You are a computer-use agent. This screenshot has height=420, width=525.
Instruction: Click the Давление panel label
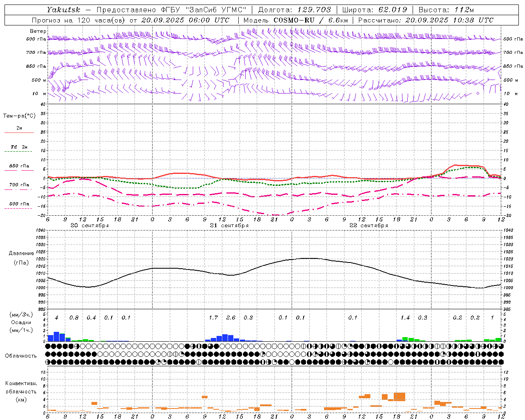(21, 253)
